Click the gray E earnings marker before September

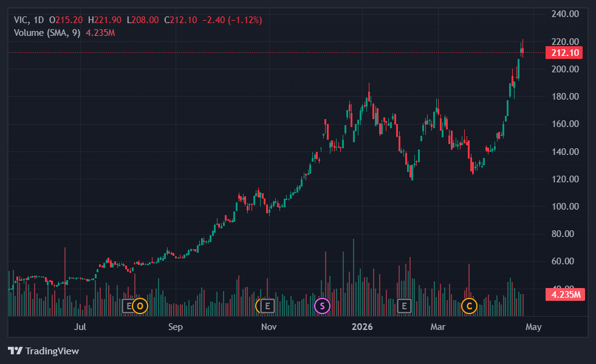pyautogui.click(x=128, y=306)
